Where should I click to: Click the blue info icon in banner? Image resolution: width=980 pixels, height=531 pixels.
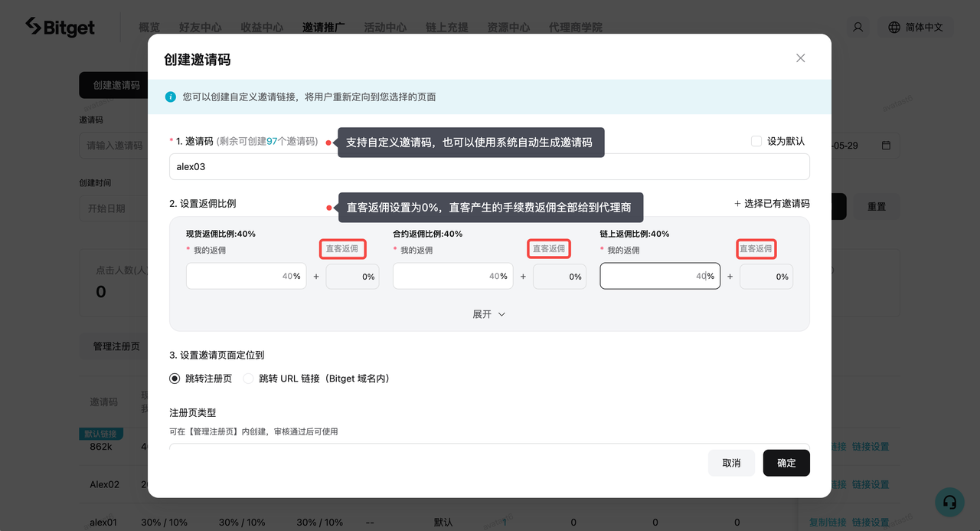pyautogui.click(x=171, y=97)
